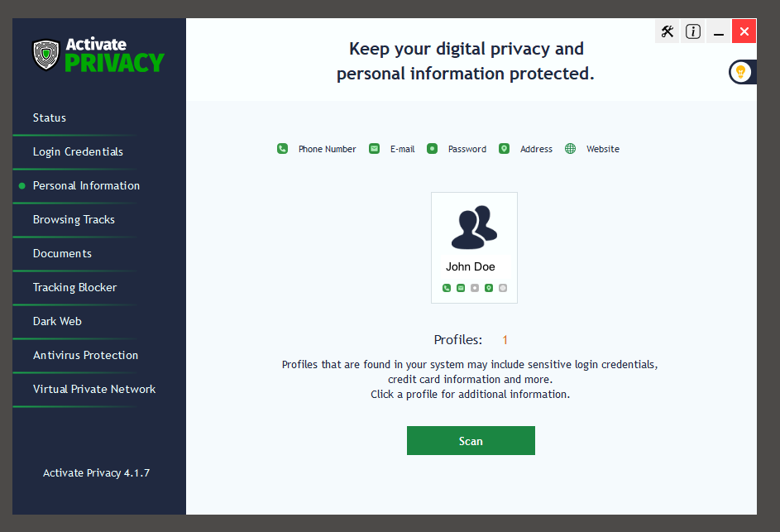Minimize the Activate Privacy window

[x=718, y=31]
